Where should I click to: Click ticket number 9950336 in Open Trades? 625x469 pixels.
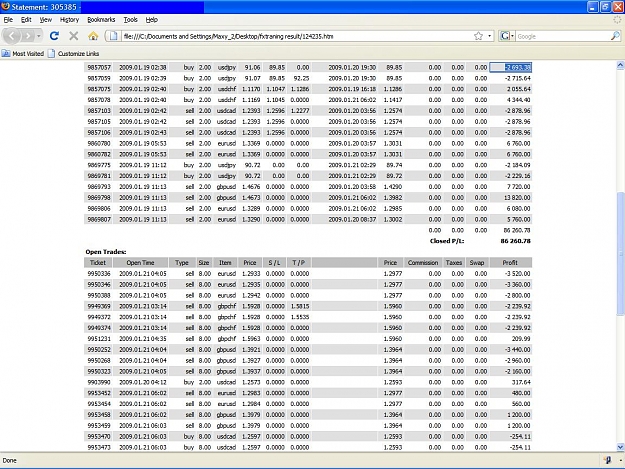coord(99,274)
